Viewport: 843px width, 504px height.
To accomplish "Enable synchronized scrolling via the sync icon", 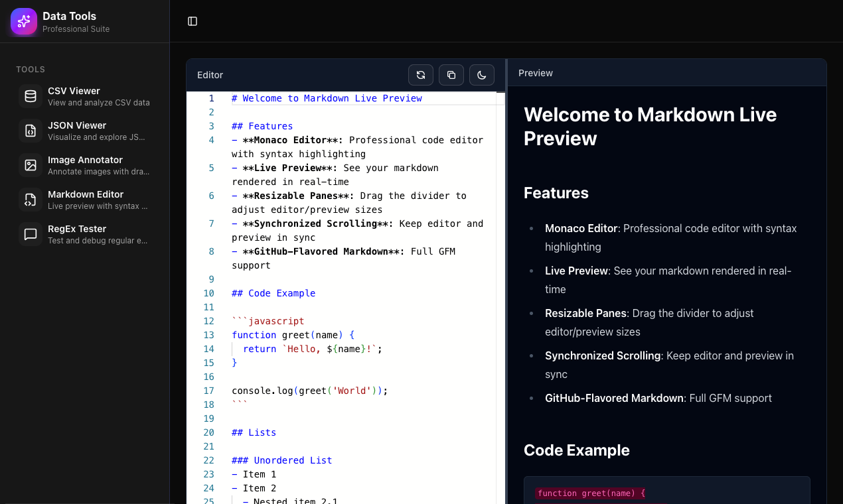I will [421, 75].
